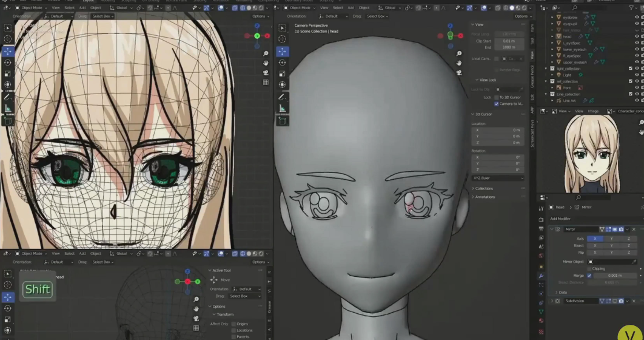Select the Rotate tool in camera viewport toolbar
Image resolution: width=644 pixels, height=340 pixels.
pos(282,63)
